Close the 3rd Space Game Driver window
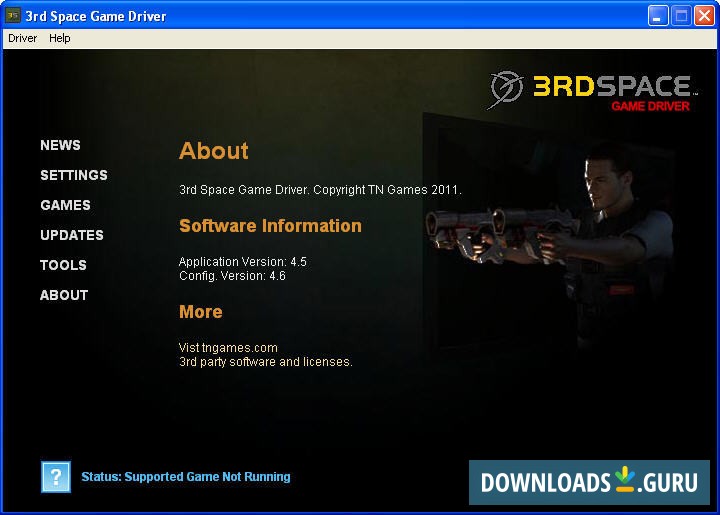720x515 pixels. tap(704, 16)
